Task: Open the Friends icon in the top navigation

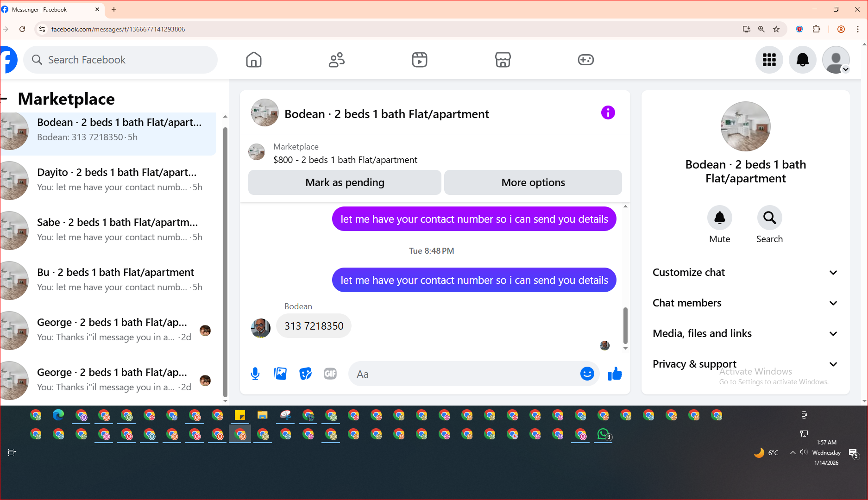Action: [337, 60]
